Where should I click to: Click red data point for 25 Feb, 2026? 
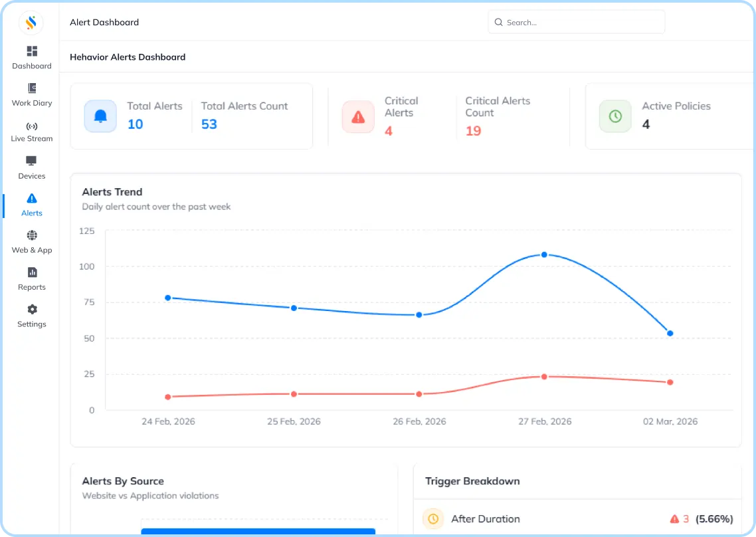[x=294, y=394]
